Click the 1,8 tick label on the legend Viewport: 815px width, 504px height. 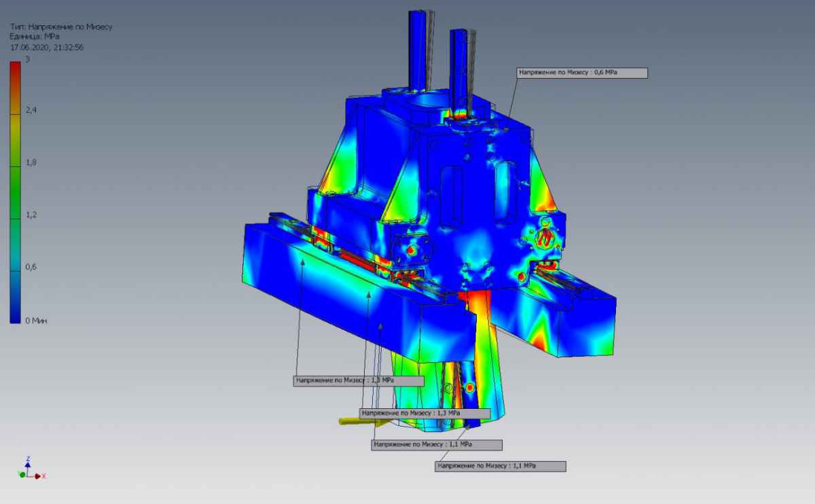tap(31, 162)
